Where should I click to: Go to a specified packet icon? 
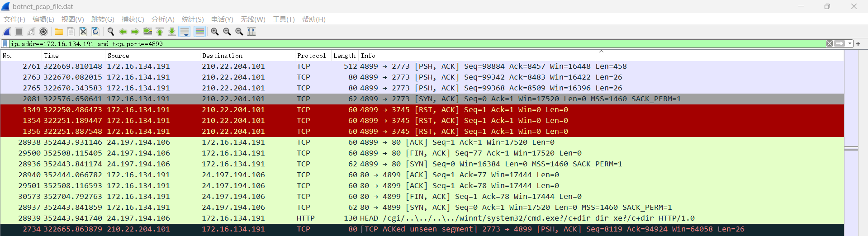tap(147, 32)
